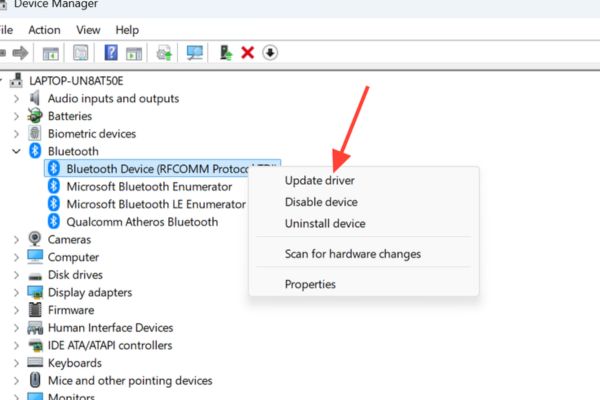Open Properties from the context menu
Image resolution: width=600 pixels, height=400 pixels.
[364, 284]
